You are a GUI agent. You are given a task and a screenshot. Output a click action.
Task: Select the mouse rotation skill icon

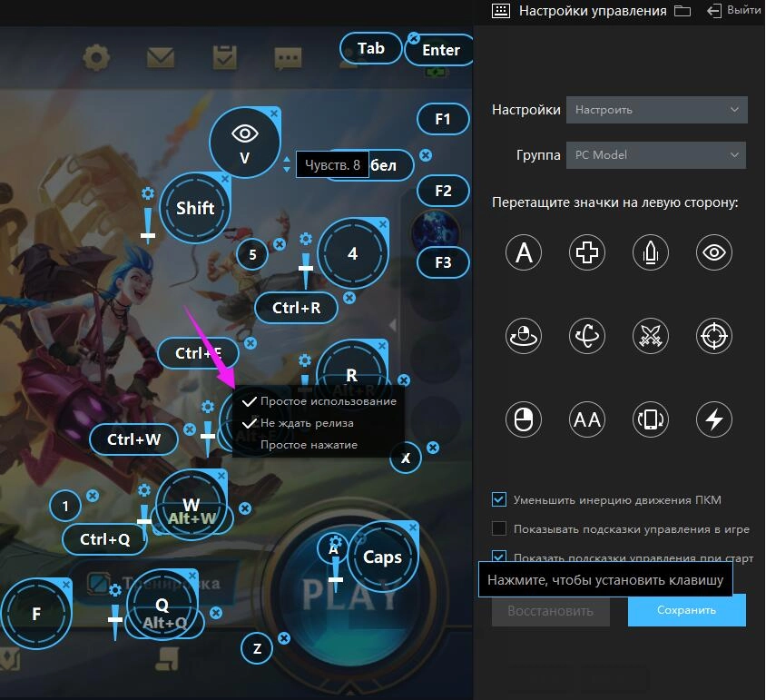click(x=524, y=336)
